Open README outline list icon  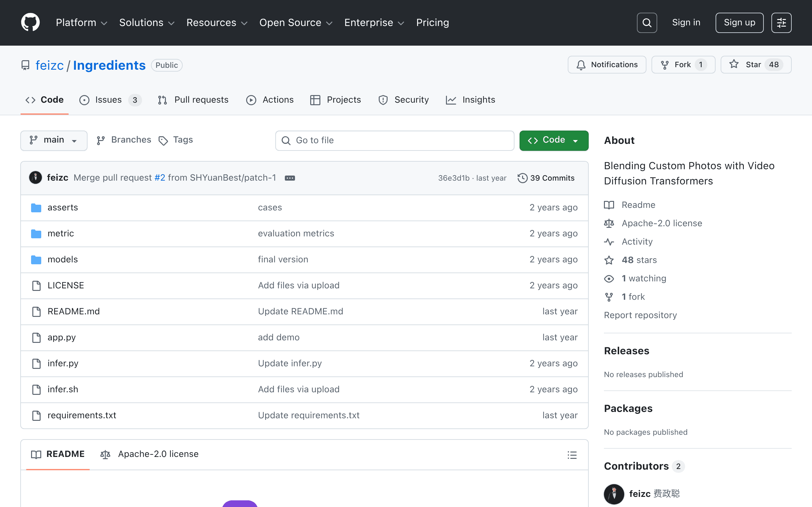(572, 455)
